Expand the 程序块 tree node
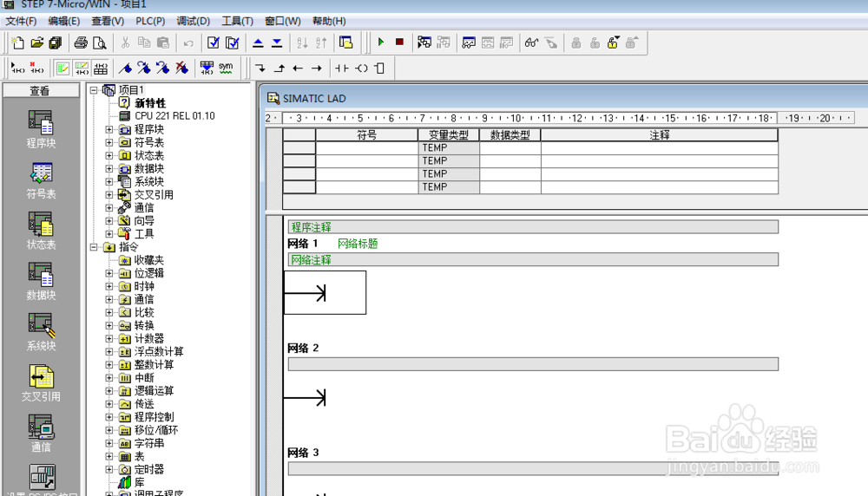The image size is (868, 496). (109, 129)
